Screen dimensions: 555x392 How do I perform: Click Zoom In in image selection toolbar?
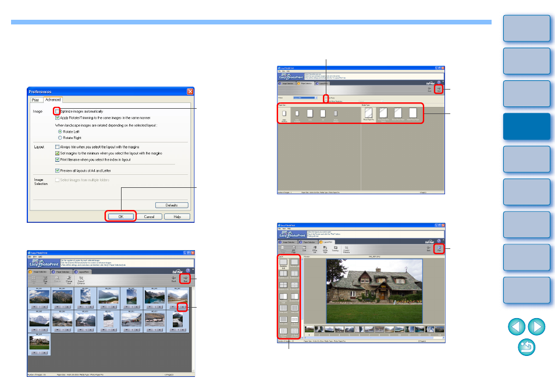[x=57, y=279]
